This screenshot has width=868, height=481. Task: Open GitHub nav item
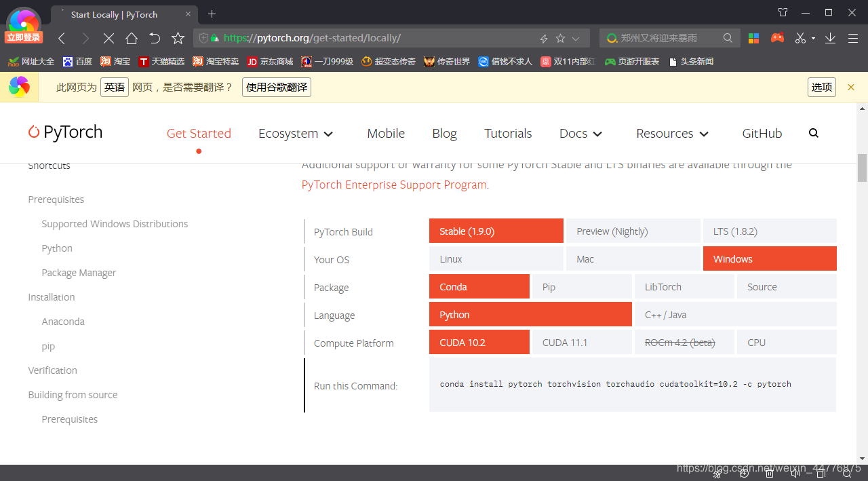pos(762,133)
